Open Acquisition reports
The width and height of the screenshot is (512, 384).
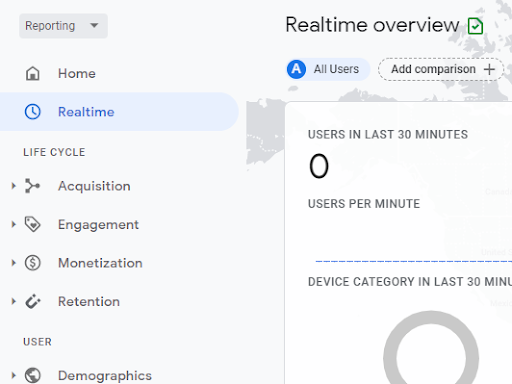94,186
